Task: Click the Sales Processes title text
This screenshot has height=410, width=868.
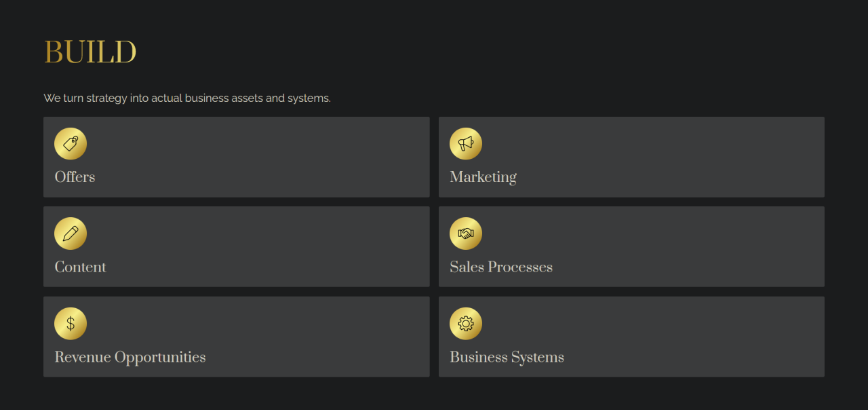Action: [x=501, y=267]
